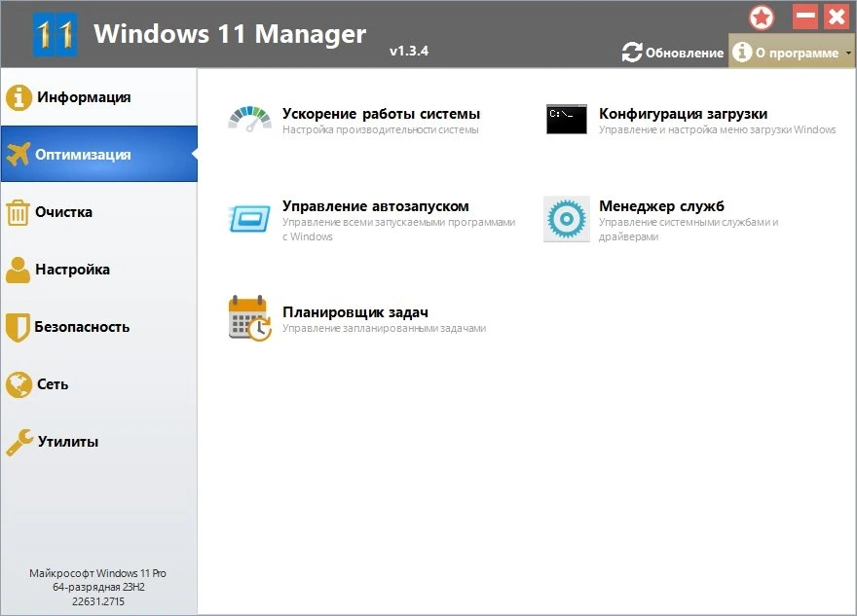Switch to the Очистка section
The image size is (857, 616).
click(x=99, y=212)
